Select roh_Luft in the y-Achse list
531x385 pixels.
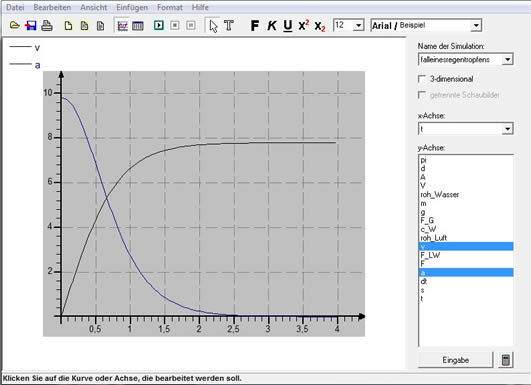coord(466,238)
